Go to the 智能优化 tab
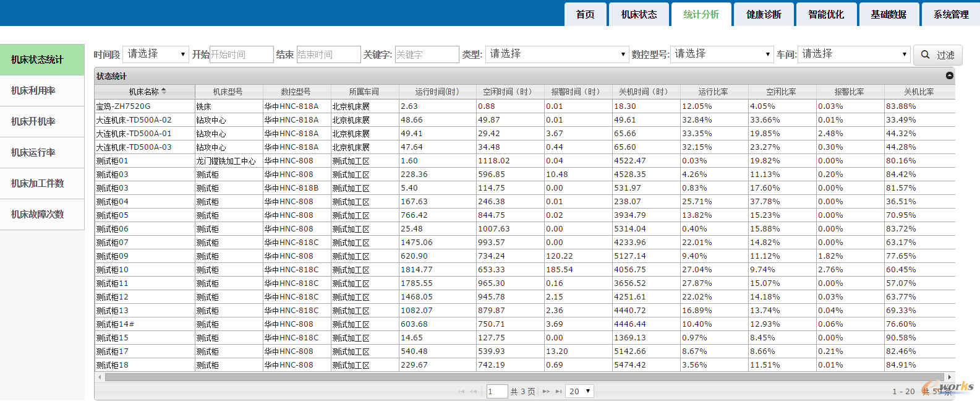 pyautogui.click(x=826, y=14)
